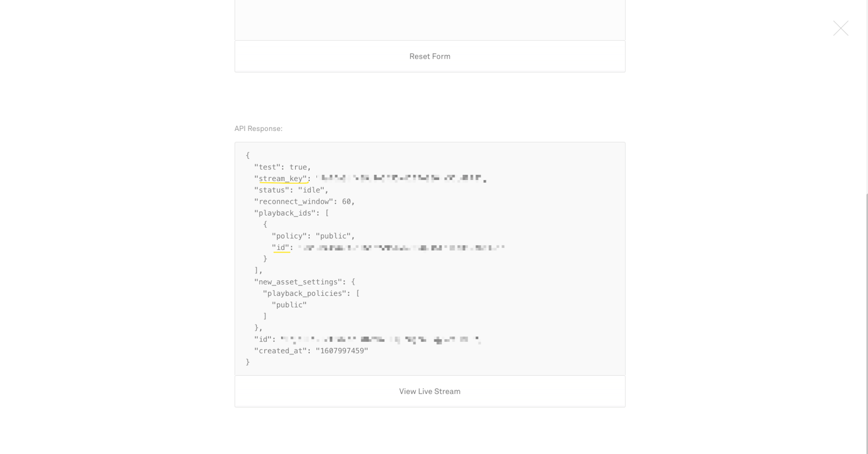Close the dialog using the X icon
This screenshot has width=868, height=454.
[840, 28]
